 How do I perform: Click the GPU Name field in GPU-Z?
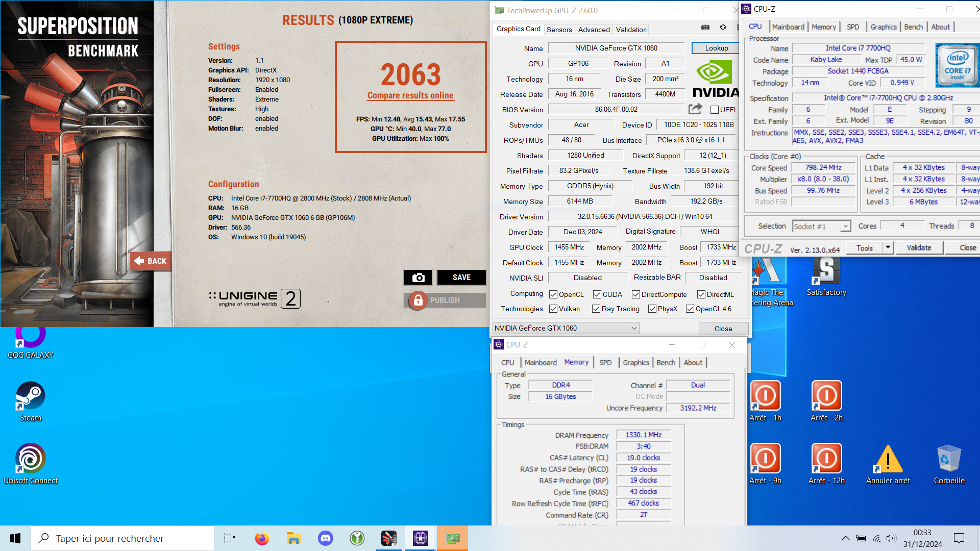click(x=616, y=48)
